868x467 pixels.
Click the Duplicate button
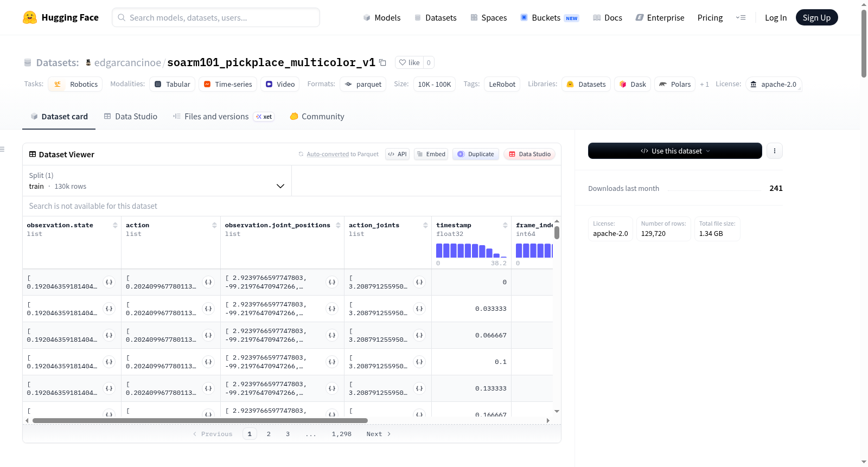pyautogui.click(x=476, y=154)
